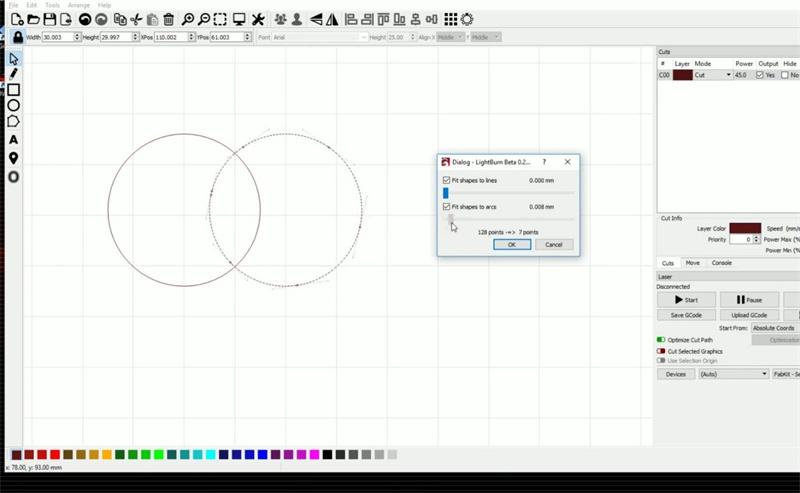Switch to the Console tab
The width and height of the screenshot is (800, 493).
[x=721, y=263]
